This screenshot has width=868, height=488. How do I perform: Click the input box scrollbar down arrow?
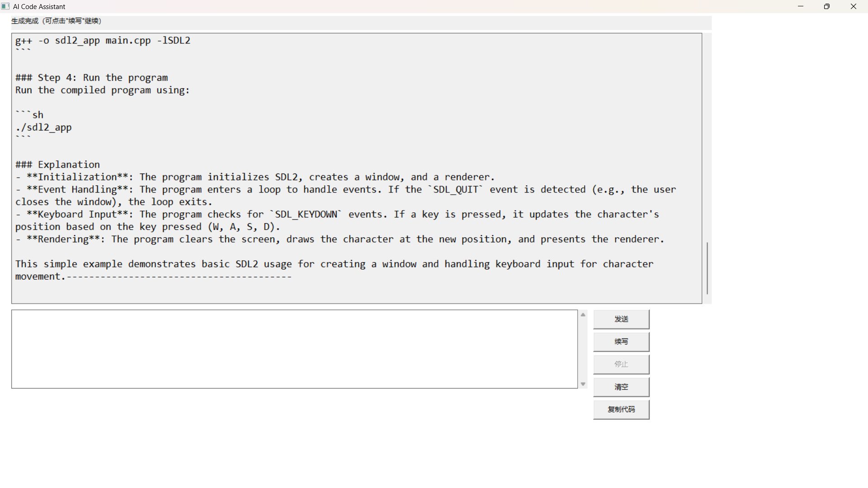[x=583, y=384]
